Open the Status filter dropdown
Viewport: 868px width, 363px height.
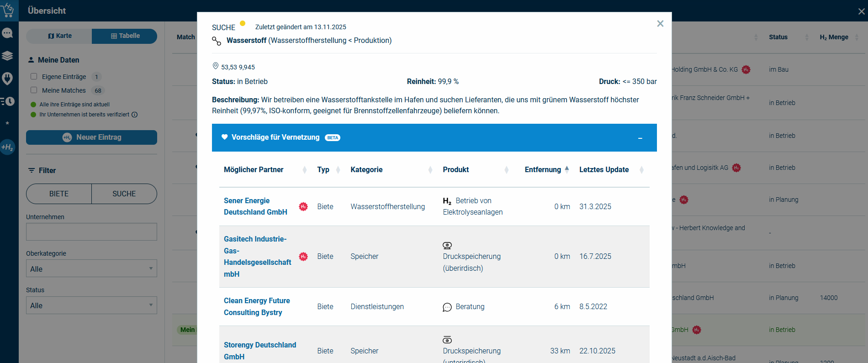tap(91, 305)
